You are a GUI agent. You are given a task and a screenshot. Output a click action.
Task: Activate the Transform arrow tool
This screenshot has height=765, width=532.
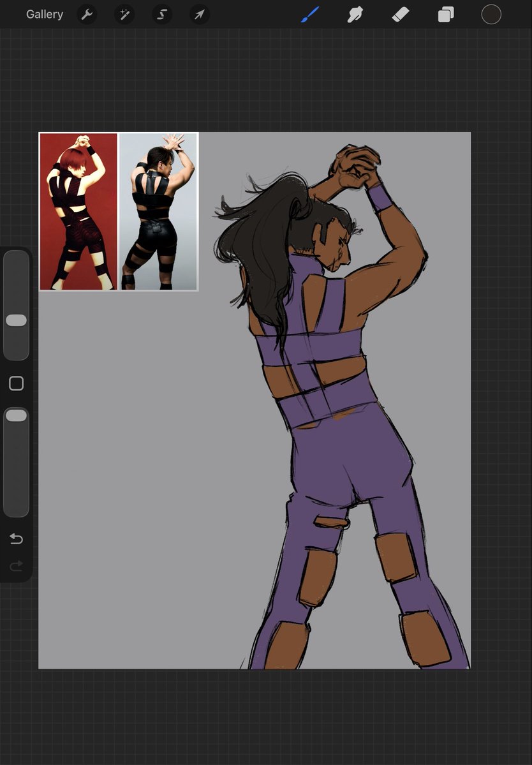point(200,15)
